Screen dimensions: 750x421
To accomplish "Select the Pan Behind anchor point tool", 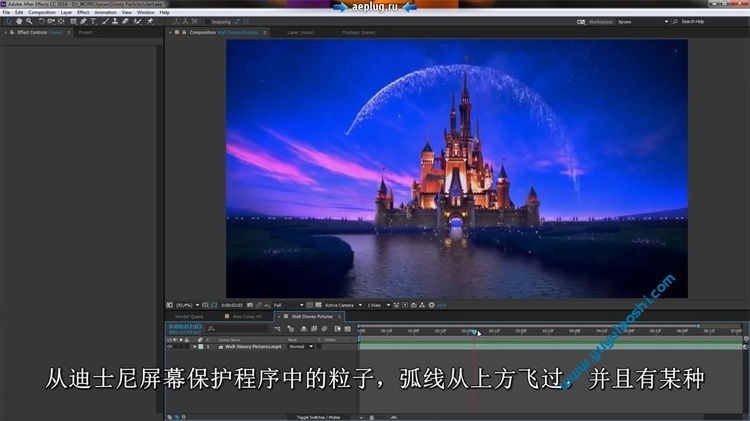I will click(x=61, y=22).
